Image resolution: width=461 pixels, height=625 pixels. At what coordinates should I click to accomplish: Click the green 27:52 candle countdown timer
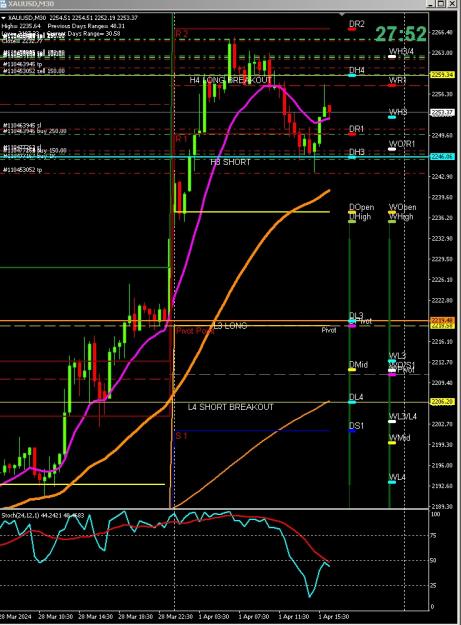tap(401, 33)
